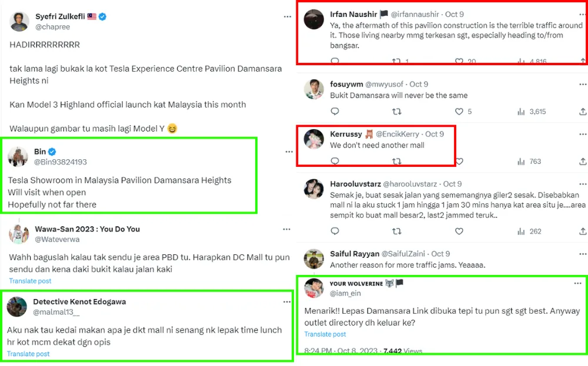Expand more options for Detective Kenot Edogawa's tweet
Image resolution: width=588 pixels, height=366 pixels.
click(x=286, y=301)
